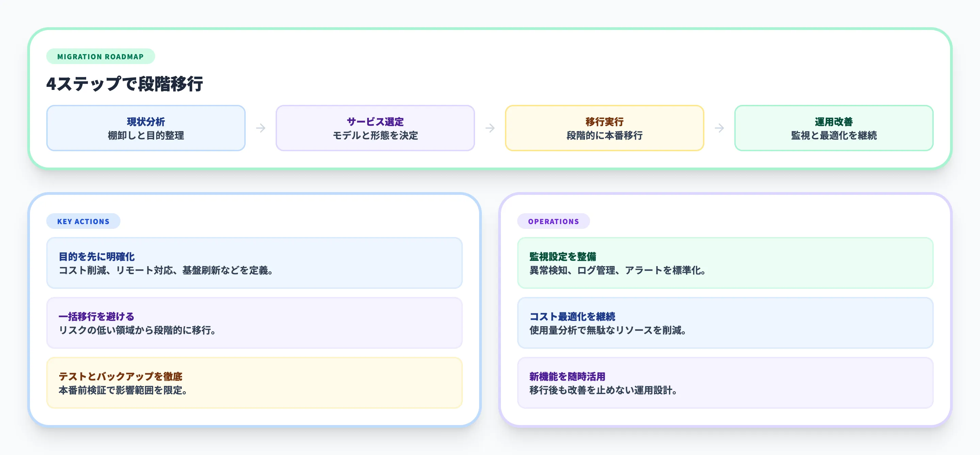Select the MIGRATION ROADMAP badge
This screenshot has width=980, height=455.
pos(100,56)
